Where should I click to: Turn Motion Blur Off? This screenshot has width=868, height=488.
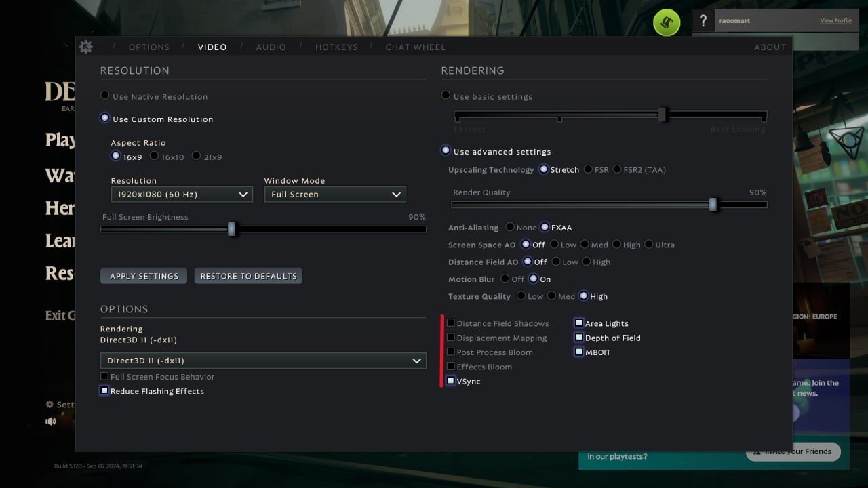(x=505, y=279)
